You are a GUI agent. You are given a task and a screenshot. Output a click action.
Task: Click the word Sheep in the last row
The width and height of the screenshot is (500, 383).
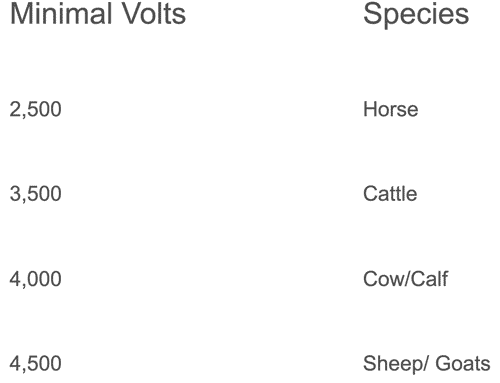(x=392, y=364)
